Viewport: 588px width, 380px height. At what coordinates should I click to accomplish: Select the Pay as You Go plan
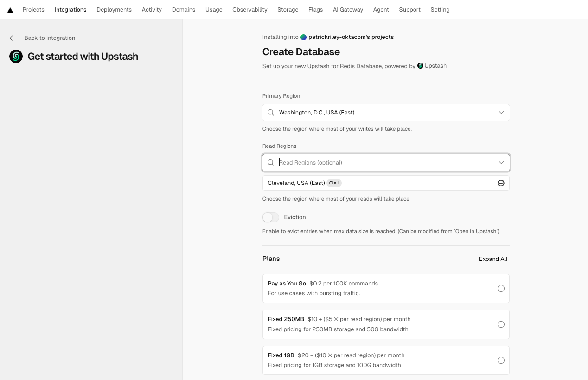click(x=501, y=289)
